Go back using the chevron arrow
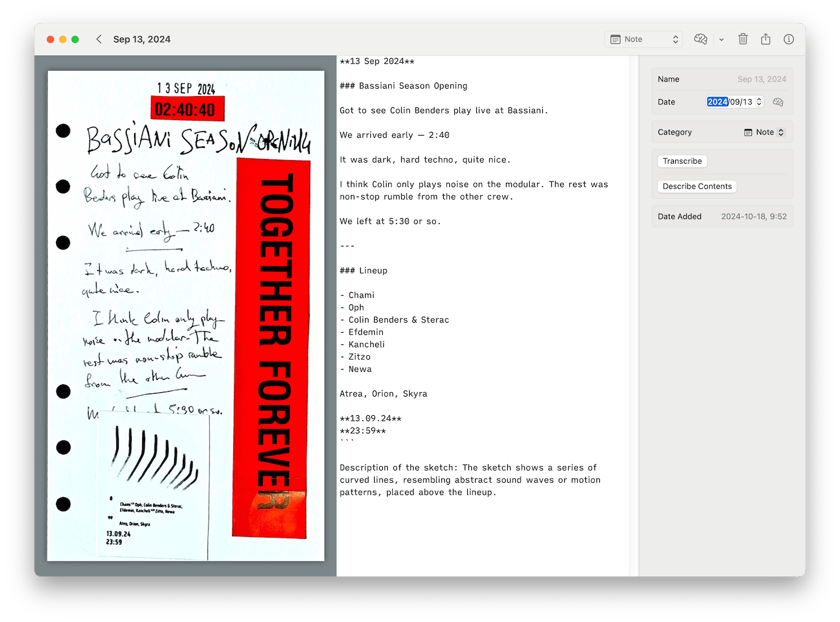The width and height of the screenshot is (840, 622). pyautogui.click(x=98, y=39)
